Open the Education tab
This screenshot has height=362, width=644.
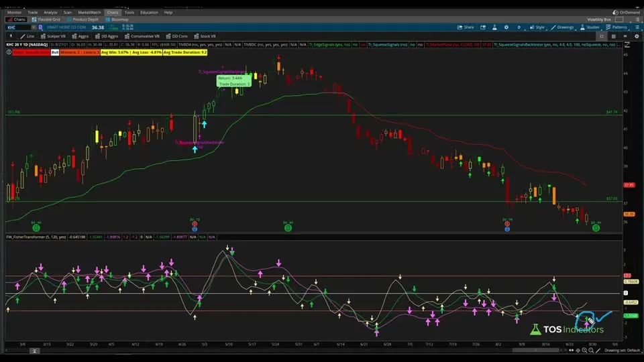pyautogui.click(x=149, y=12)
